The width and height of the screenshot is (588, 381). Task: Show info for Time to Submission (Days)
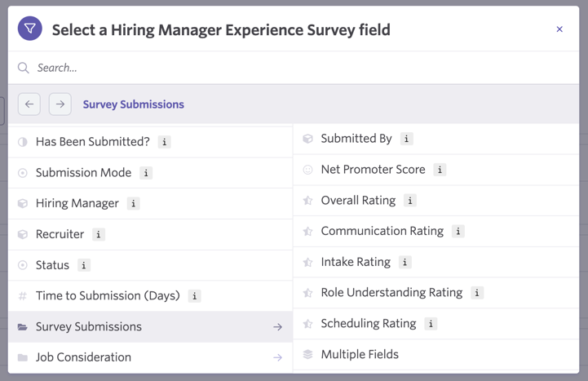coord(194,296)
